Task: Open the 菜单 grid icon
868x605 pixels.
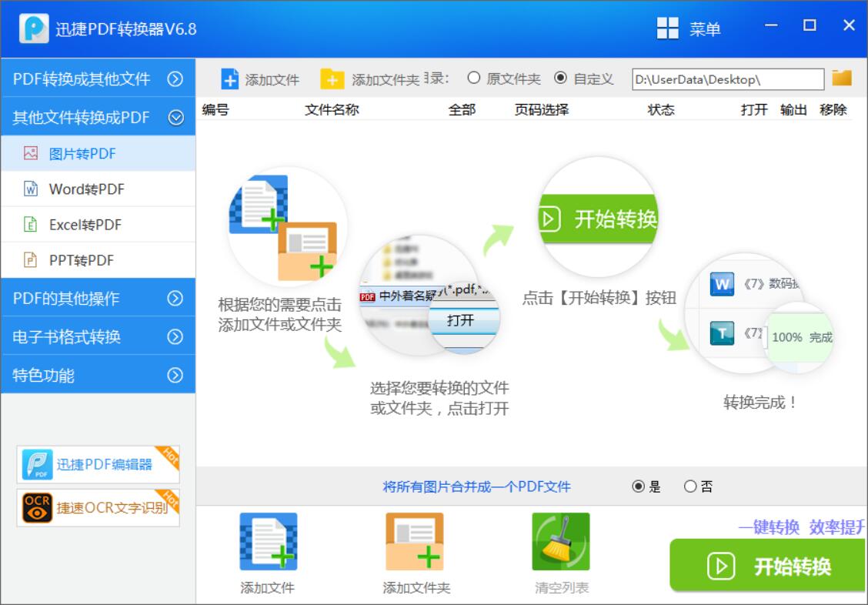Action: click(x=667, y=28)
